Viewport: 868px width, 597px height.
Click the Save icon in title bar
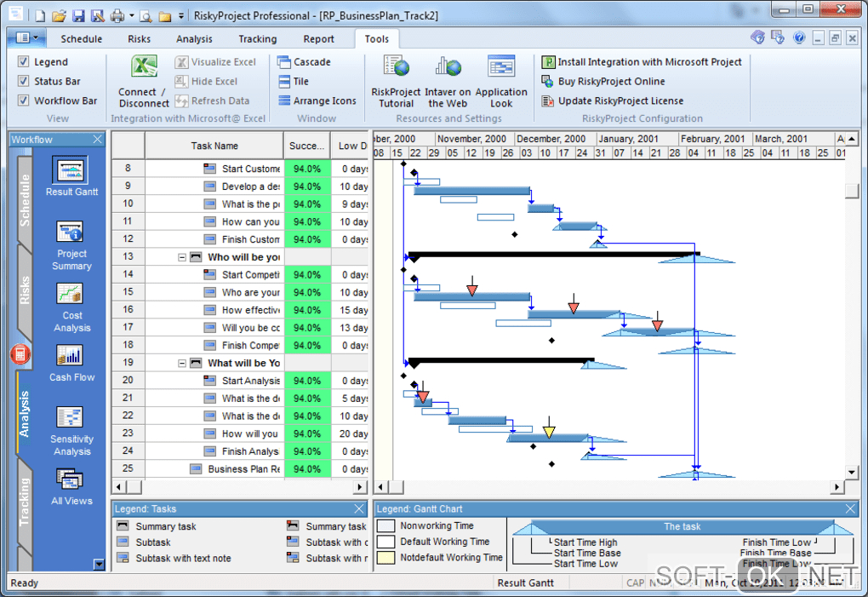click(x=78, y=15)
